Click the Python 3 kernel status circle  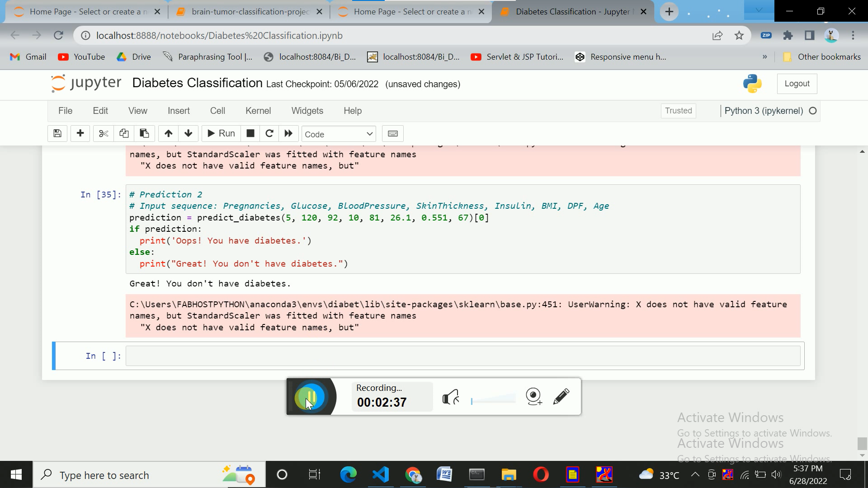coord(813,111)
